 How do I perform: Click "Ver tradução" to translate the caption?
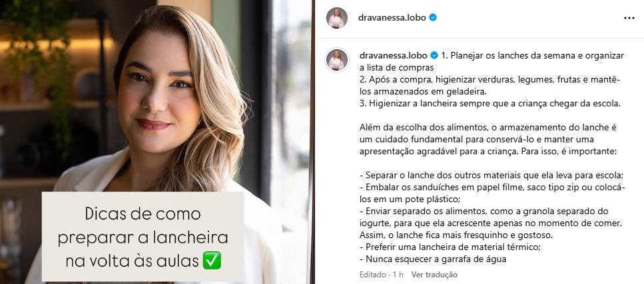coord(434,275)
